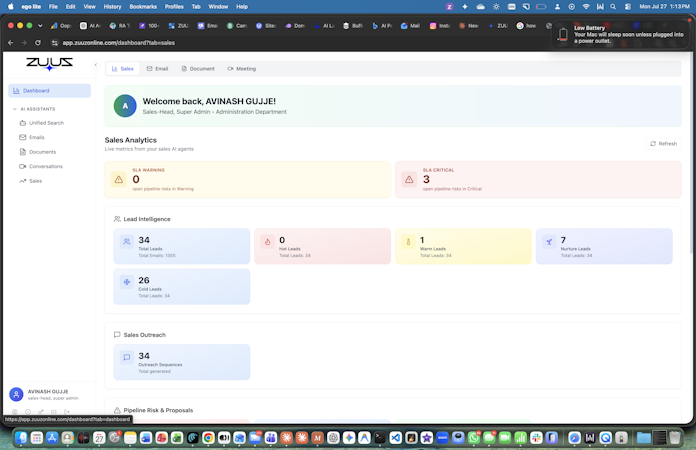Switch to the Document tab
Viewport: 696px width, 450px height.
click(x=198, y=69)
